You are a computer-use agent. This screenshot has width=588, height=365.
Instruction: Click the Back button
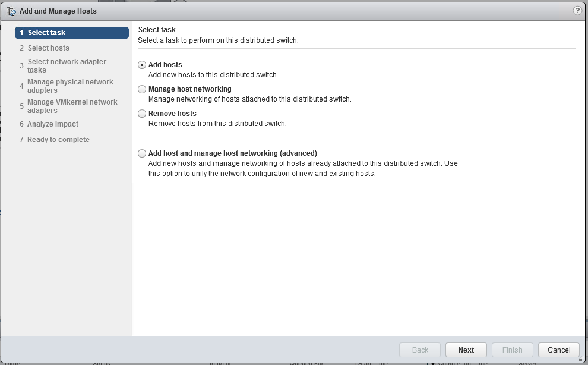click(x=420, y=350)
